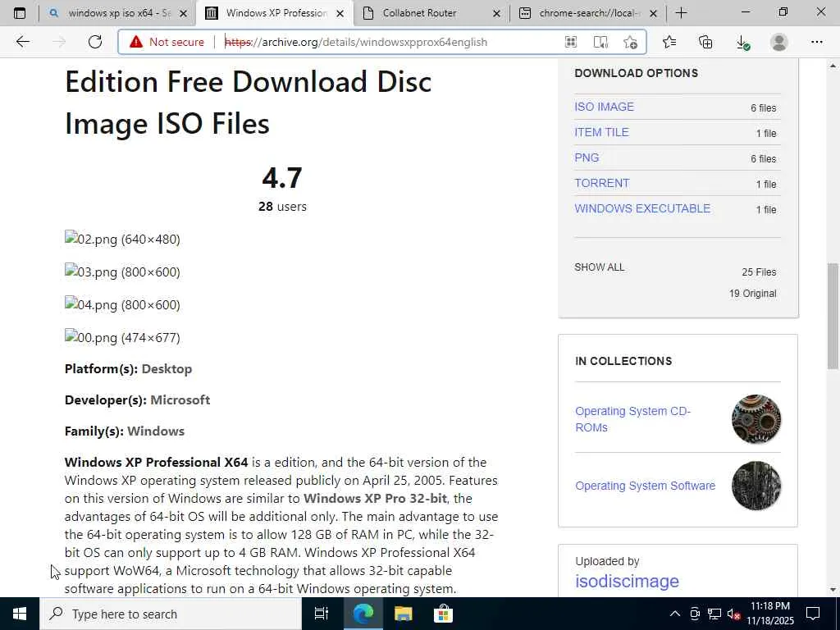Screen dimensions: 840x630
Task: Click the 4.7 rating value
Action: pyautogui.click(x=282, y=178)
